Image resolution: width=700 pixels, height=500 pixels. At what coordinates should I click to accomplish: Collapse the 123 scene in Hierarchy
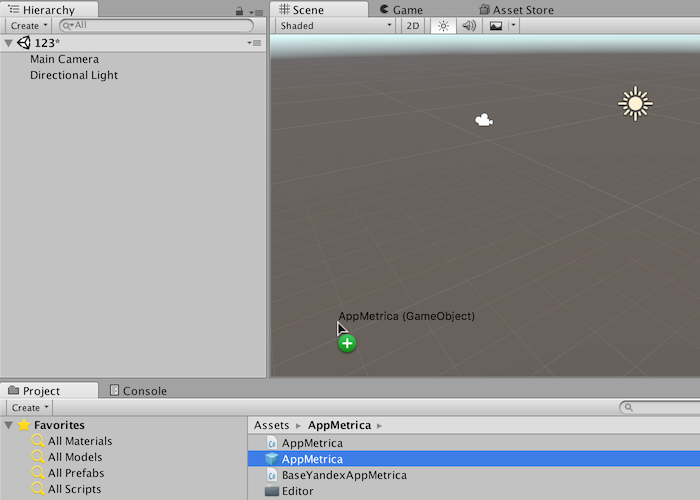tap(8, 43)
